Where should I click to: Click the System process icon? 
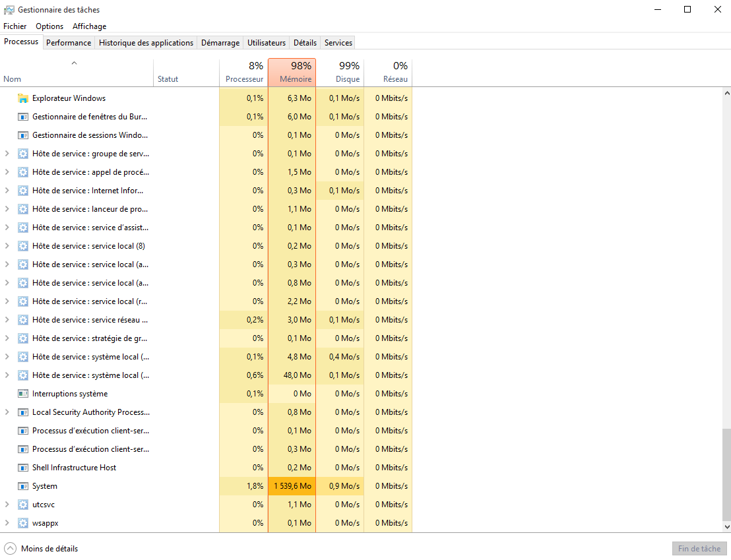pyautogui.click(x=23, y=486)
